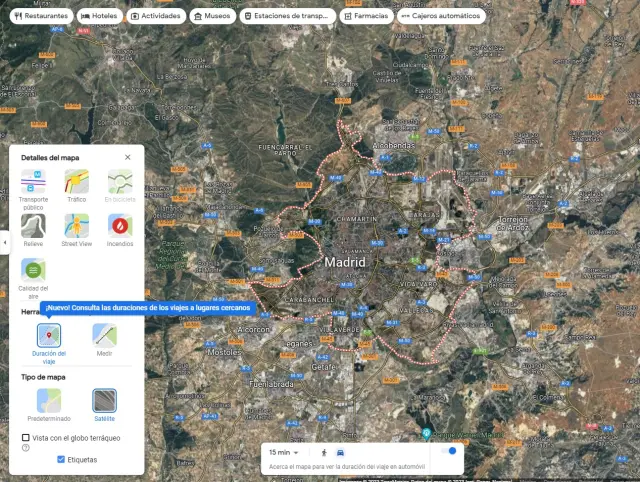The image size is (640, 482).
Task: Select the Medir measuring tool
Action: (104, 335)
